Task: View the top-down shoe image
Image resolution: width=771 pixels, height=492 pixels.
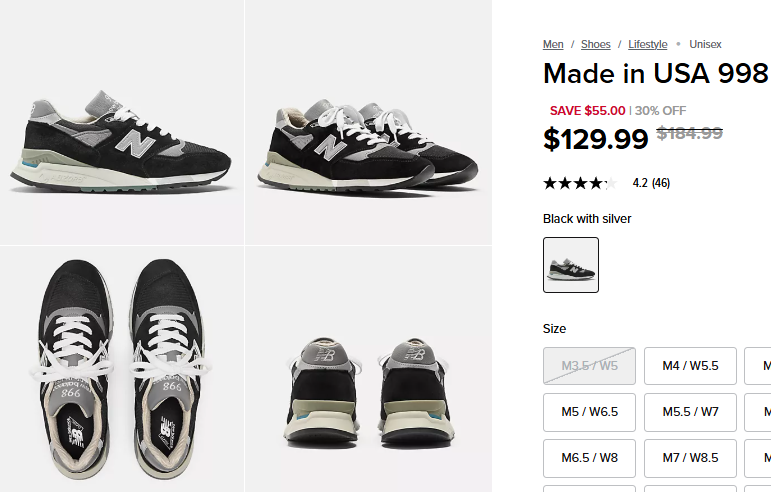Action: 122,370
